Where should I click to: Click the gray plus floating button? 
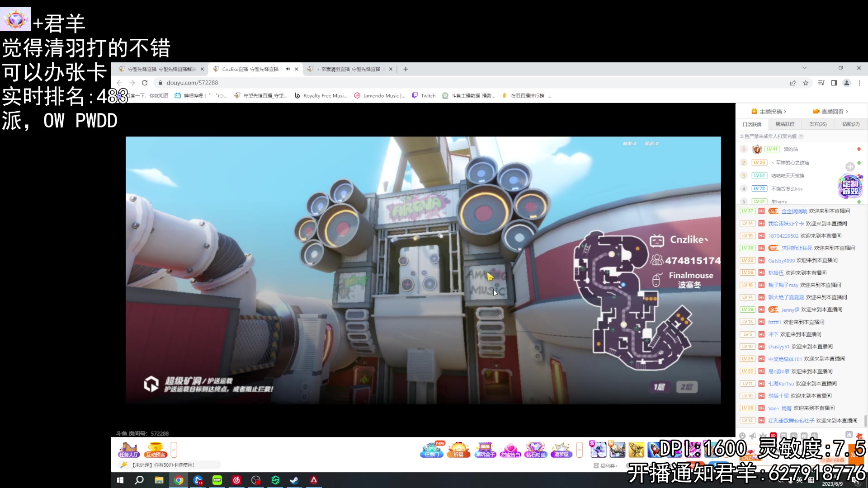point(850,167)
